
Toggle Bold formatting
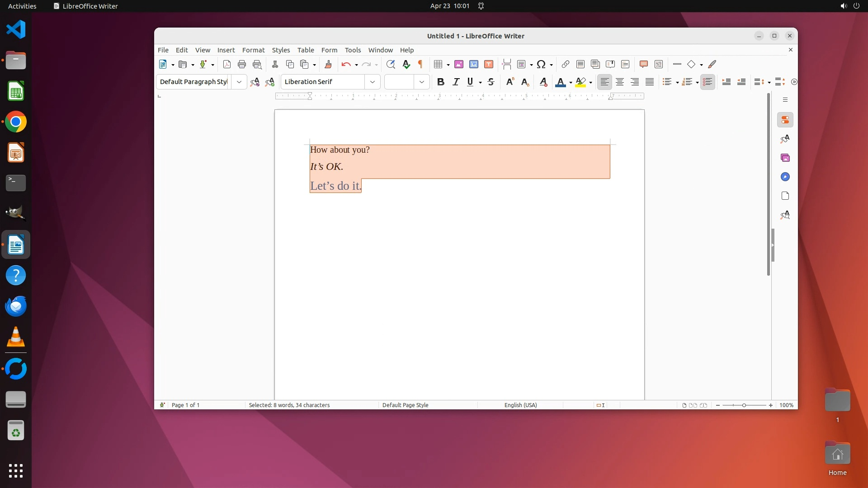441,82
